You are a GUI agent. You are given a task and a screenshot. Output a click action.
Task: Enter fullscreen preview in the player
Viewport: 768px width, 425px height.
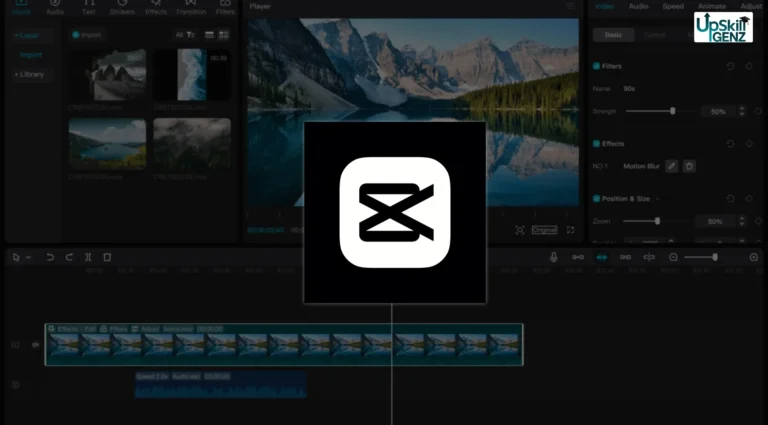tap(571, 230)
